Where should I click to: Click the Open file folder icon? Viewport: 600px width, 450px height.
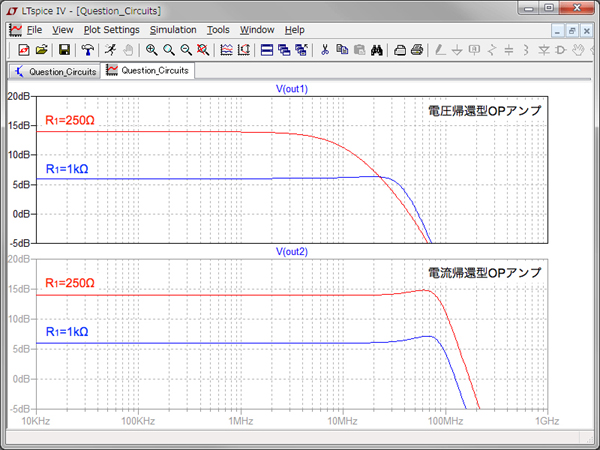coord(41,49)
